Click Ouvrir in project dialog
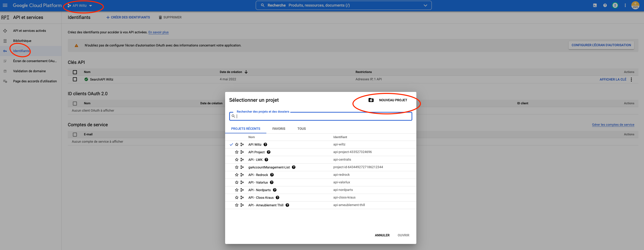The image size is (644, 250). (x=403, y=235)
